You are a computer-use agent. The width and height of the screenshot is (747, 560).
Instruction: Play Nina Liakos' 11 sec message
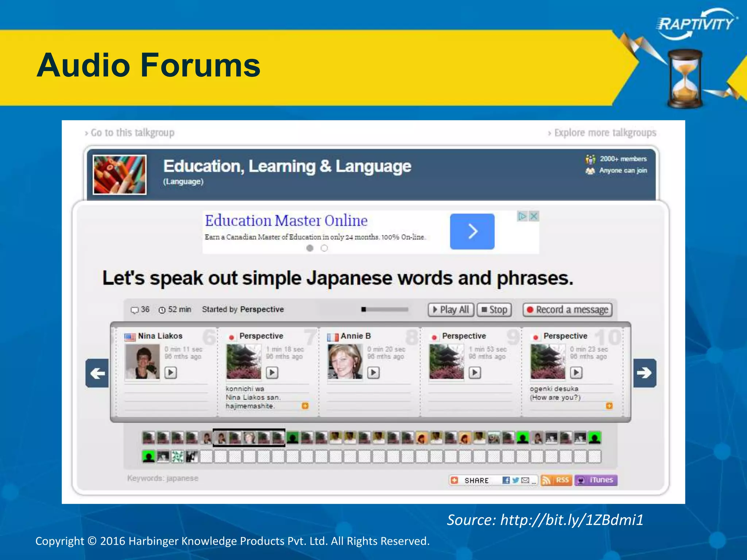coord(171,372)
